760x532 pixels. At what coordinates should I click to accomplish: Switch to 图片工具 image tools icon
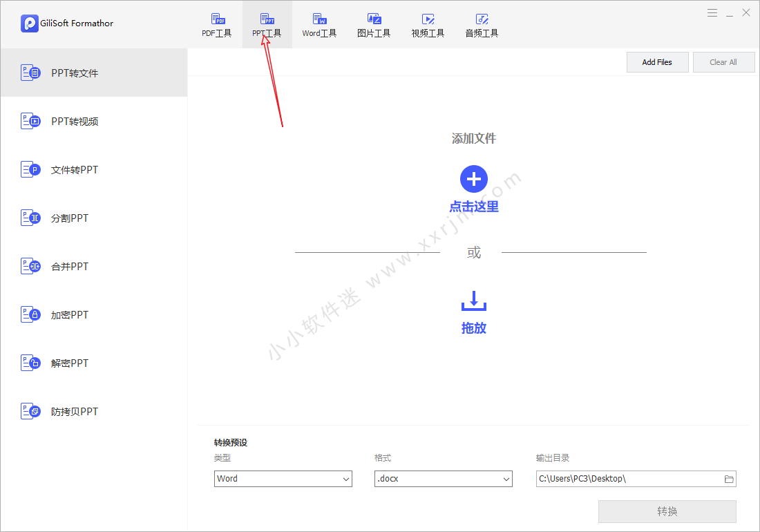[x=374, y=20]
